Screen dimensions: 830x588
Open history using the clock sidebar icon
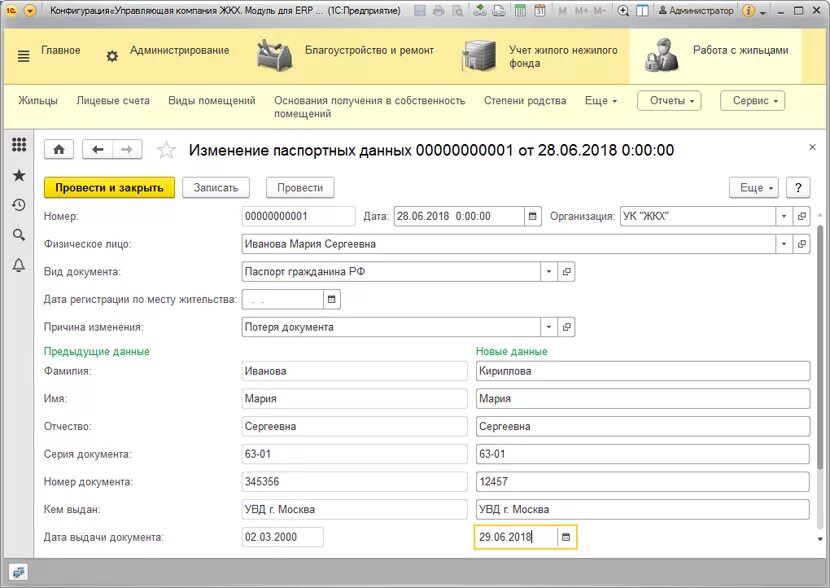click(x=18, y=203)
